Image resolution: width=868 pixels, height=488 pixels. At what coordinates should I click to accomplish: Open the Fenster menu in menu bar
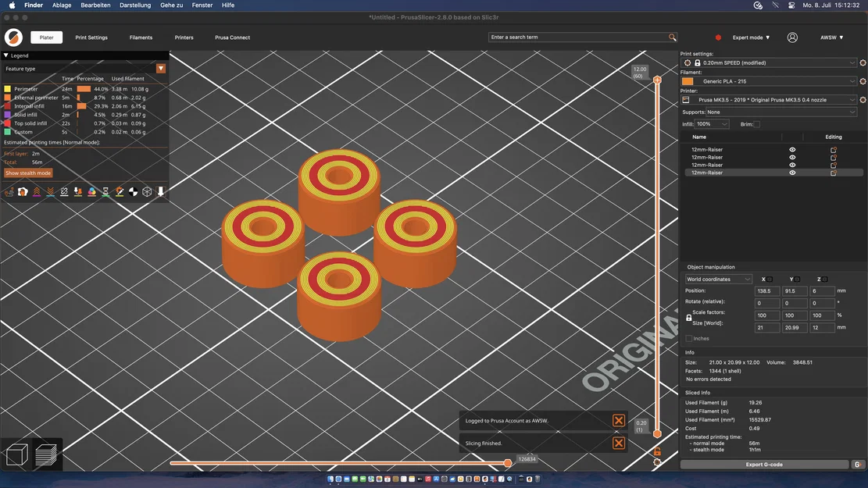(202, 5)
